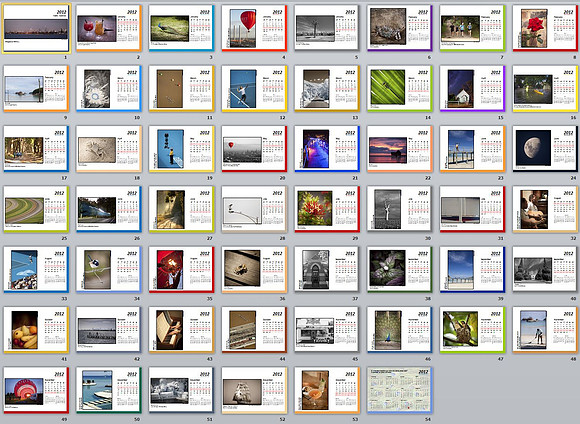Select slide 1 with the city skyline panorama
Viewport: 580px width, 424px height.
click(36, 28)
